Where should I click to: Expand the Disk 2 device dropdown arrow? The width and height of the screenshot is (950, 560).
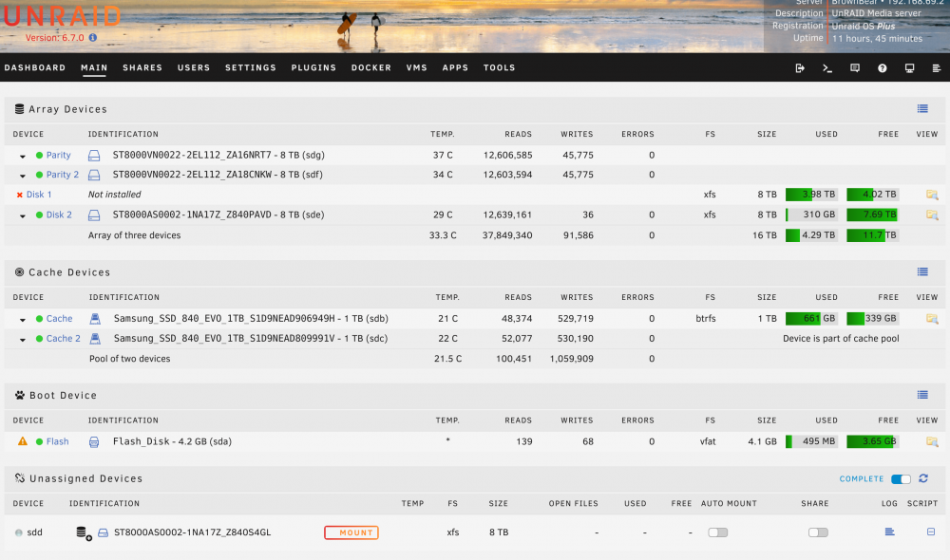23,215
